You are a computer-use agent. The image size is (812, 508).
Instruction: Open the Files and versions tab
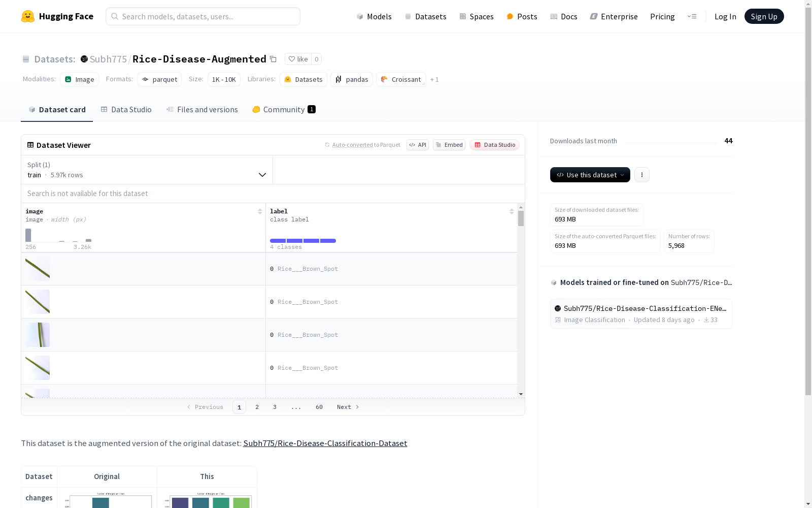click(x=202, y=110)
